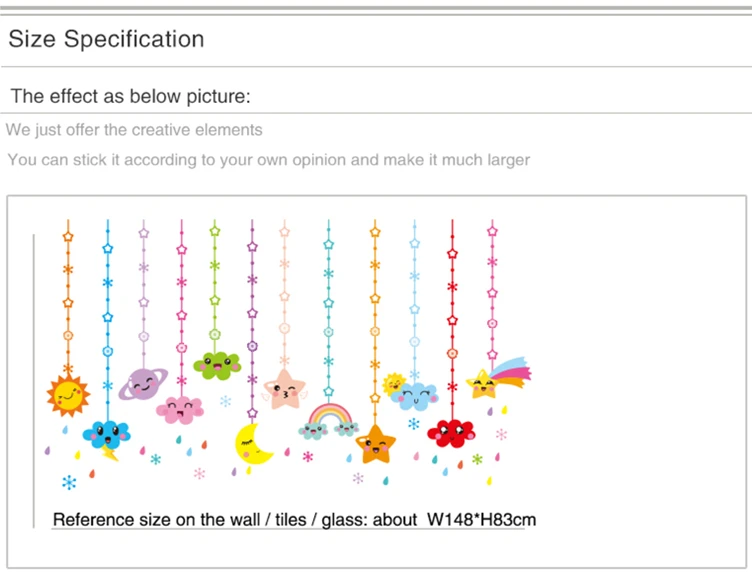Select the pink cloud sticker

180,410
